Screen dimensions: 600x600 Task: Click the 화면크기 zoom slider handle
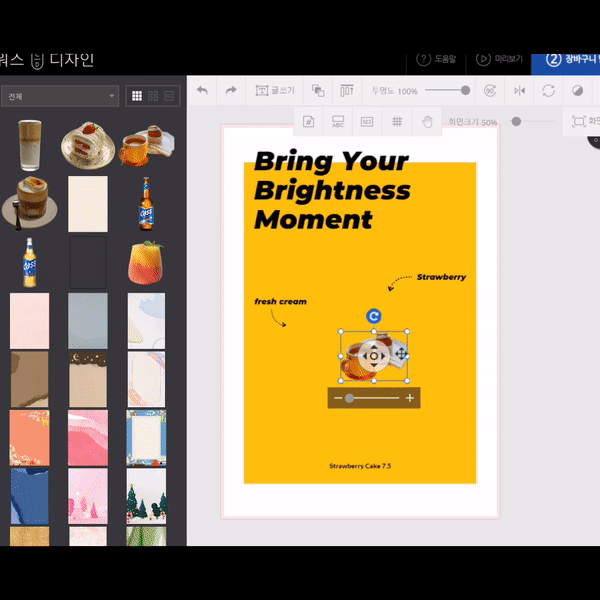pyautogui.click(x=516, y=121)
